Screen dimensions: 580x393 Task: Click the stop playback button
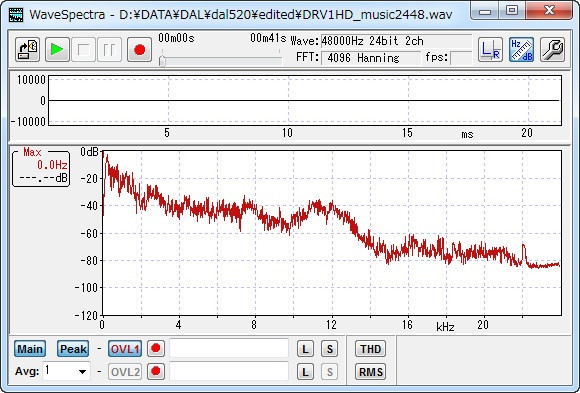pos(84,49)
